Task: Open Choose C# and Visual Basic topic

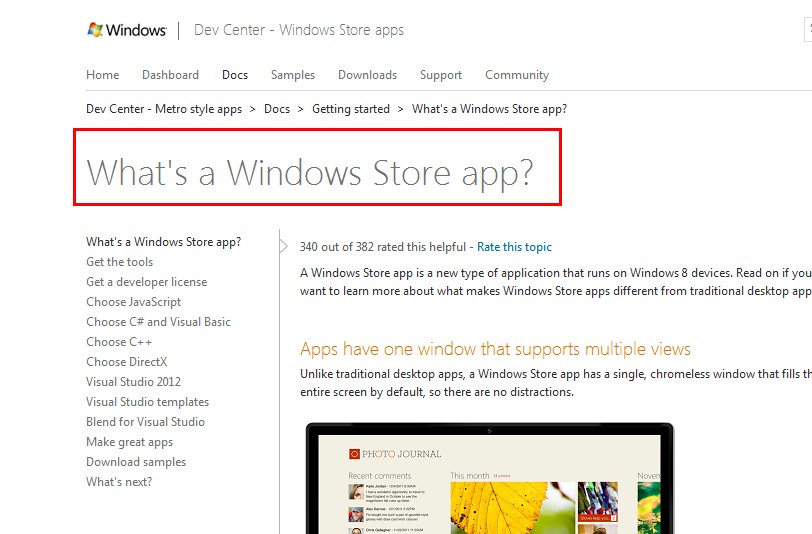Action: click(158, 322)
